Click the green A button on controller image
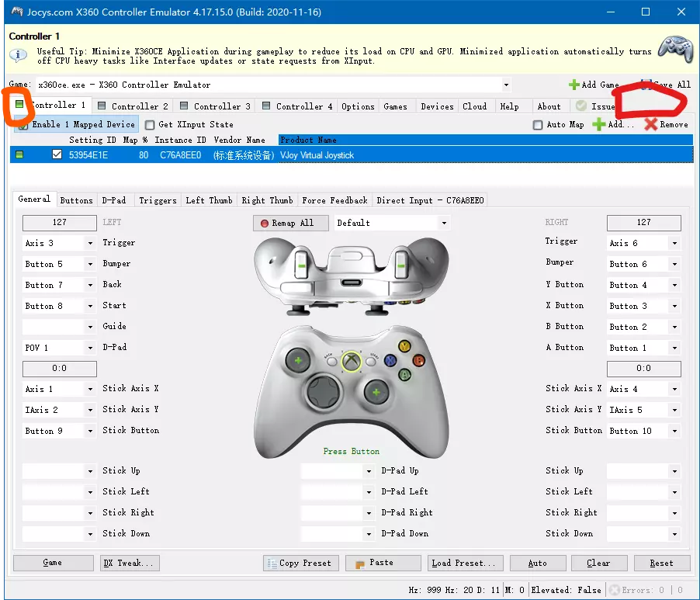The width and height of the screenshot is (700, 600). pyautogui.click(x=405, y=375)
